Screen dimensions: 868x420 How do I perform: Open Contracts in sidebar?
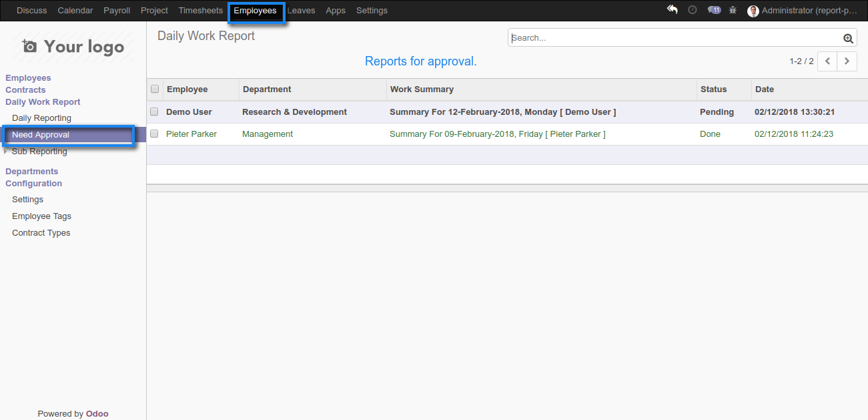tap(25, 90)
